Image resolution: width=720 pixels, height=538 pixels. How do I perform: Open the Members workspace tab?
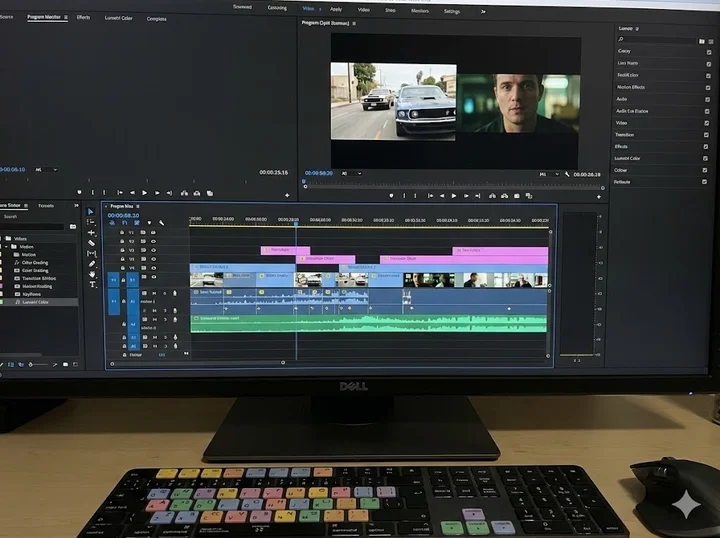pyautogui.click(x=420, y=11)
